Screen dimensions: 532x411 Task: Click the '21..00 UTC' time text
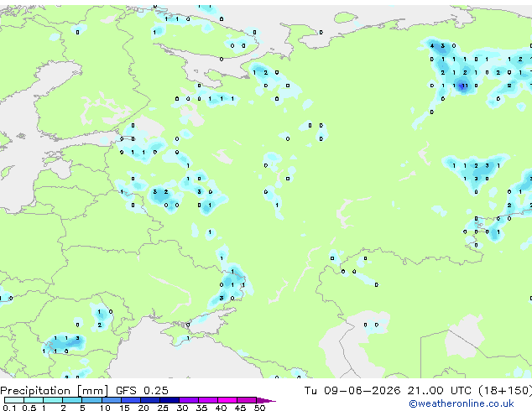coord(440,391)
